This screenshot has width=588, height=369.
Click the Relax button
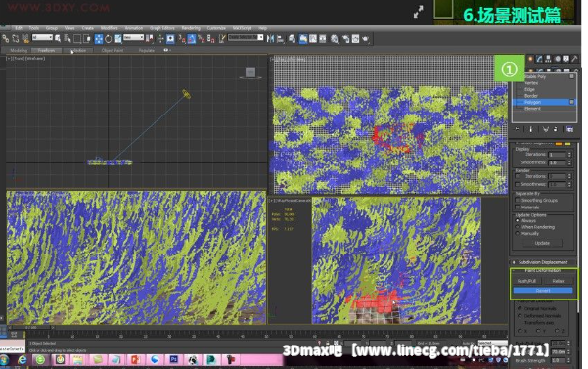(558, 281)
